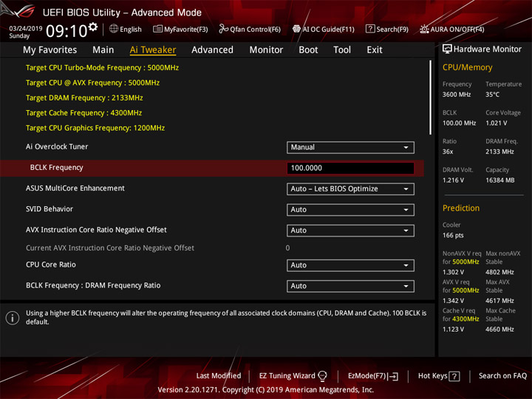This screenshot has width=532, height=399.
Task: Click the CPU temperature 35°C value
Action: pyautogui.click(x=492, y=95)
